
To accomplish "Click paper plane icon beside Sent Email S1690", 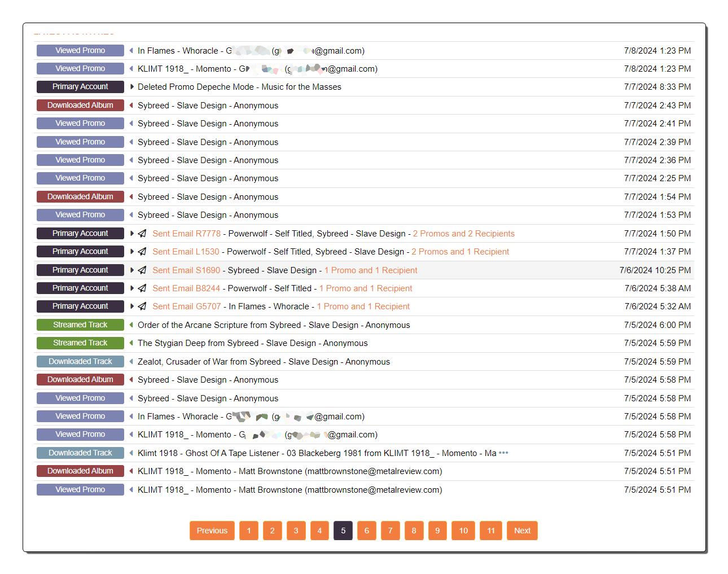I will (x=142, y=270).
